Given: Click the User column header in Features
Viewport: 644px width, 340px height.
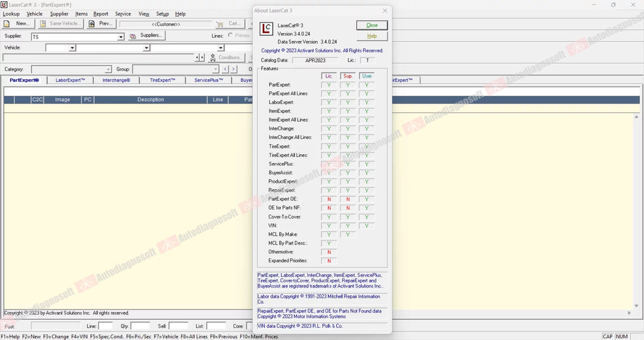Looking at the screenshot, I should pos(367,76).
